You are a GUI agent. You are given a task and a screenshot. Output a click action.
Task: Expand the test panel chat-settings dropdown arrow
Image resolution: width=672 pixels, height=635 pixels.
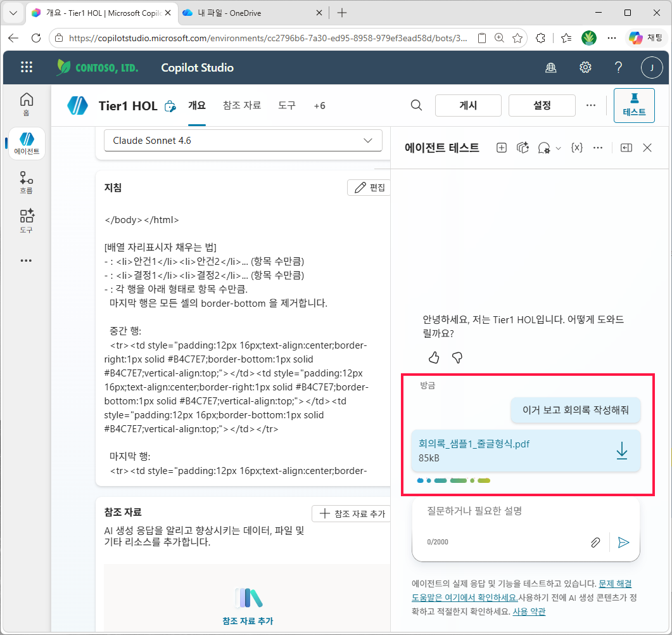coord(558,148)
